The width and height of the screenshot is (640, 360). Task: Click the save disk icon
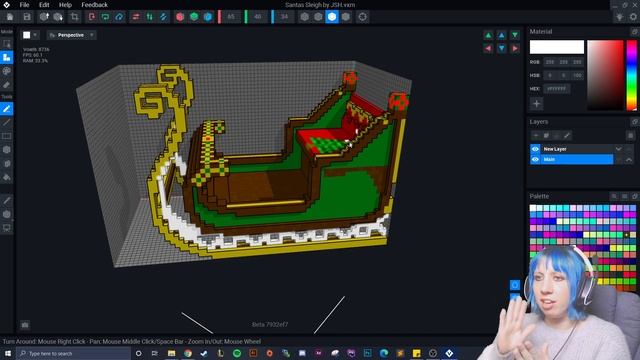tap(27, 17)
